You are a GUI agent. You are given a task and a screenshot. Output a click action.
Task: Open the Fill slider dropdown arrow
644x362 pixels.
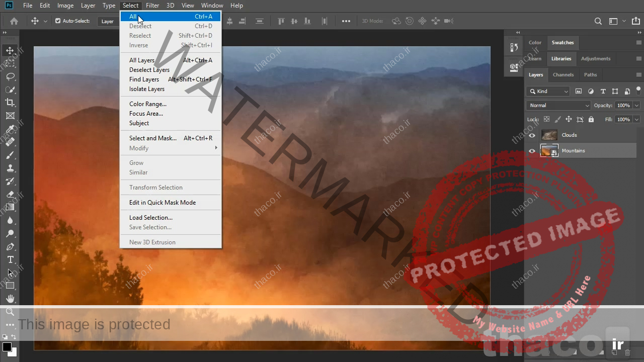pos(636,119)
